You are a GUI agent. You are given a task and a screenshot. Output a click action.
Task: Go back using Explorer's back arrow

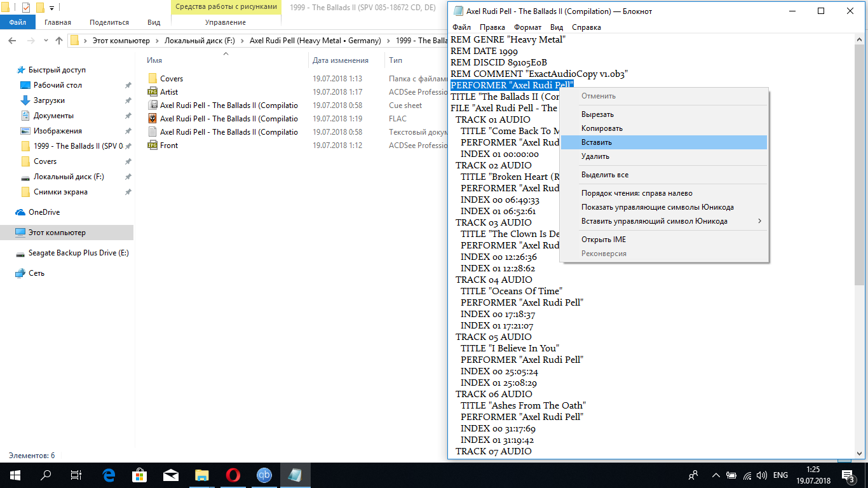[x=13, y=41]
